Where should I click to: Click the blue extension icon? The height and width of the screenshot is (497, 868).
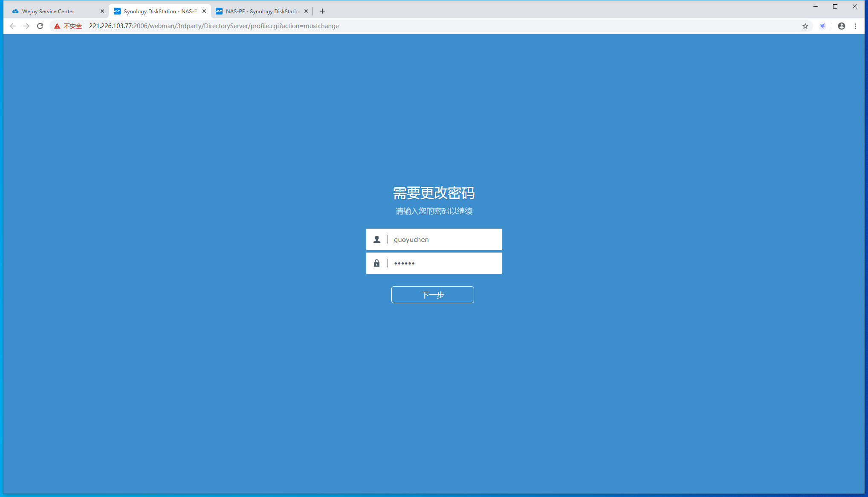[x=822, y=26]
